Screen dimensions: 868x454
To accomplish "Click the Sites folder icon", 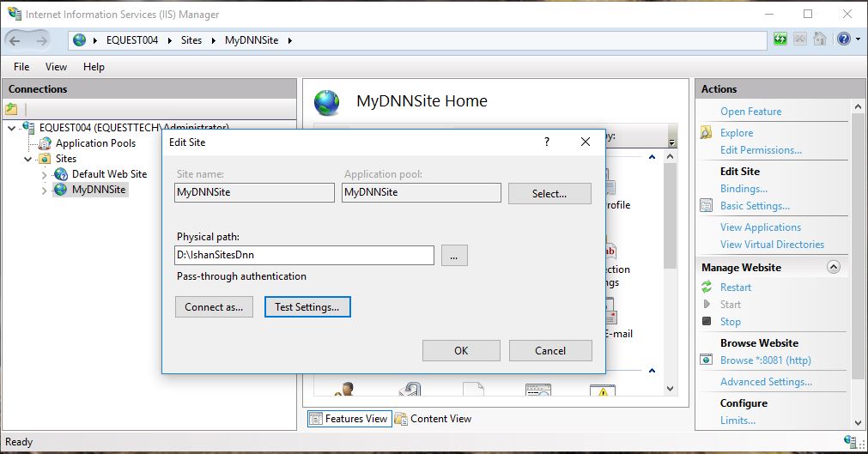I will click(x=46, y=159).
